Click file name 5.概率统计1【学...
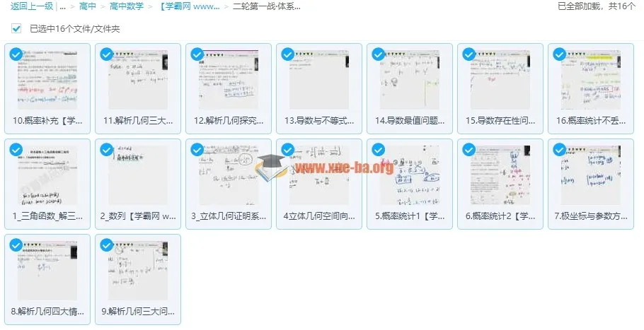 pos(410,216)
